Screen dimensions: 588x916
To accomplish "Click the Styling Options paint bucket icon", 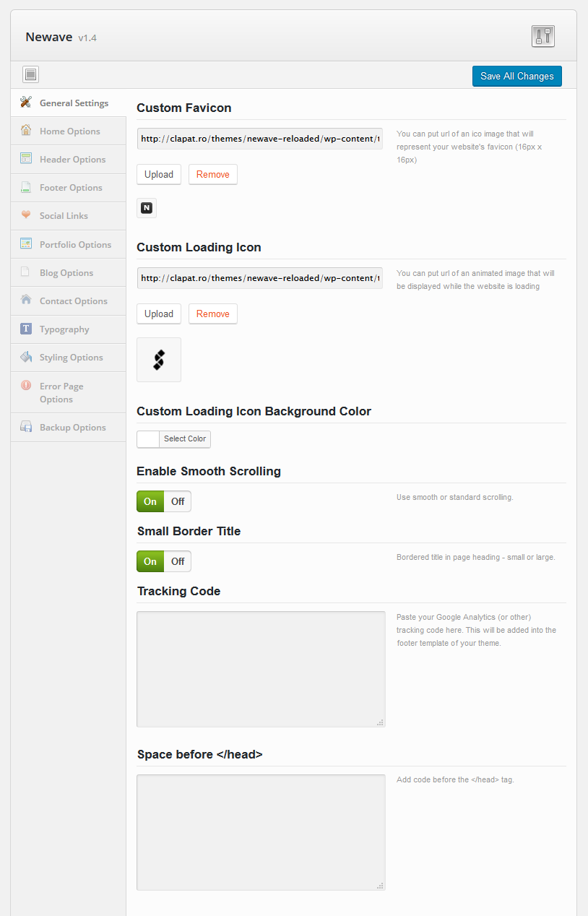I will coord(26,357).
